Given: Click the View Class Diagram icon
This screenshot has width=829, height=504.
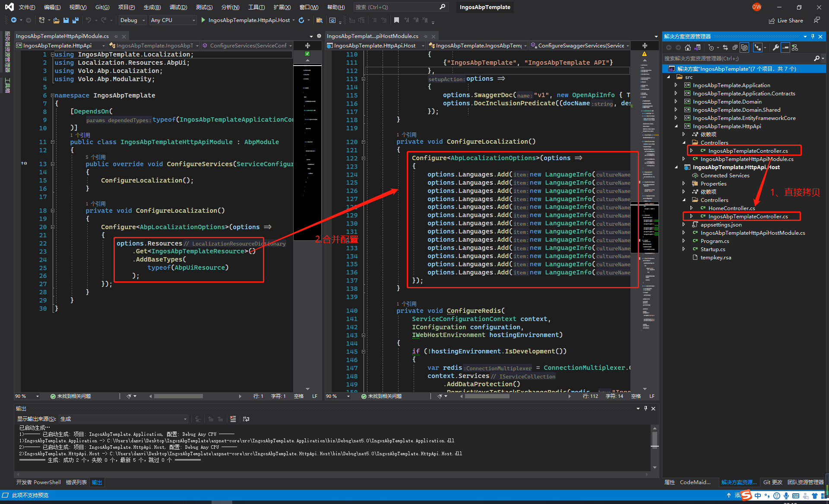Looking at the screenshot, I should pos(795,47).
